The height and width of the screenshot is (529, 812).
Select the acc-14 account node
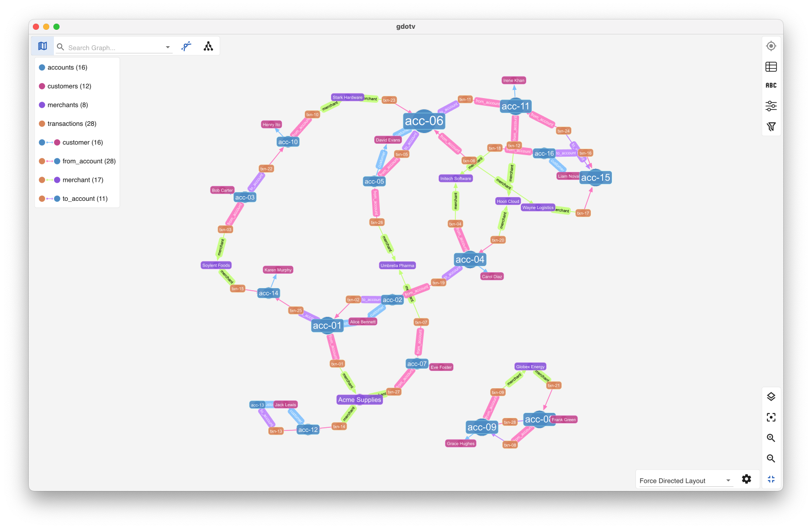pyautogui.click(x=269, y=293)
